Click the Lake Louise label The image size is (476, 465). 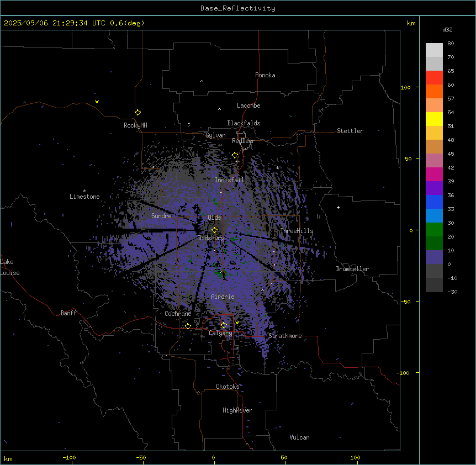(x=10, y=267)
